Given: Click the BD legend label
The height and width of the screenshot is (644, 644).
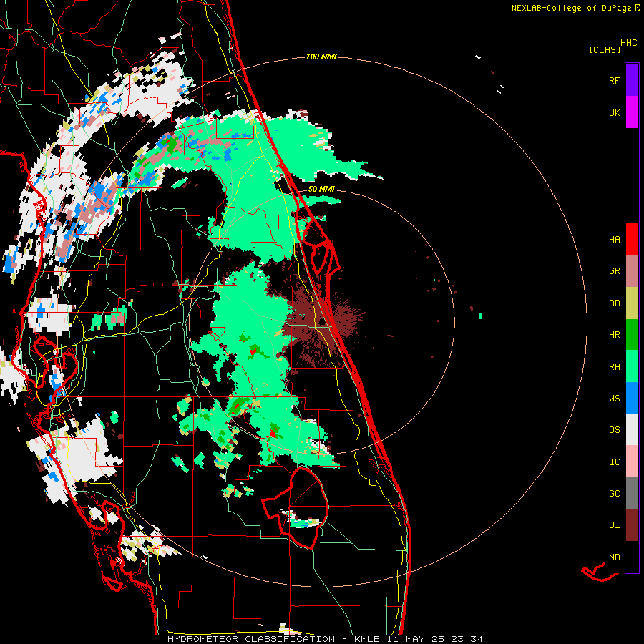Looking at the screenshot, I should [x=614, y=303].
